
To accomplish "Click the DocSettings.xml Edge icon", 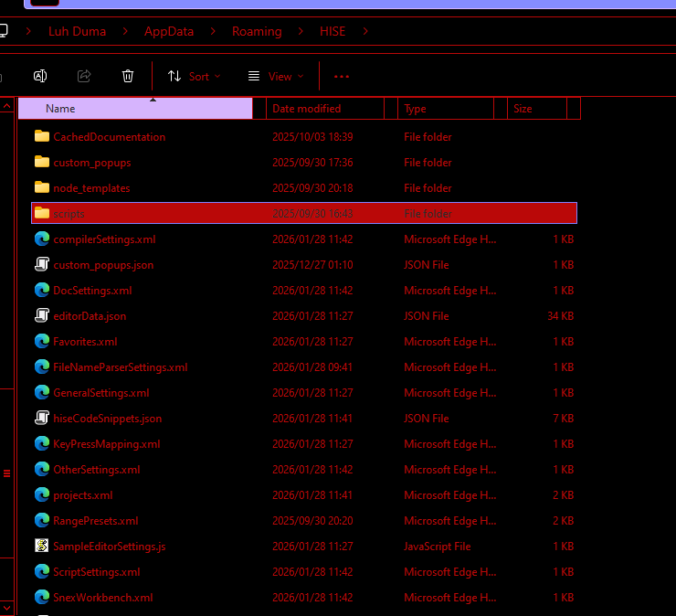I will coord(42,290).
